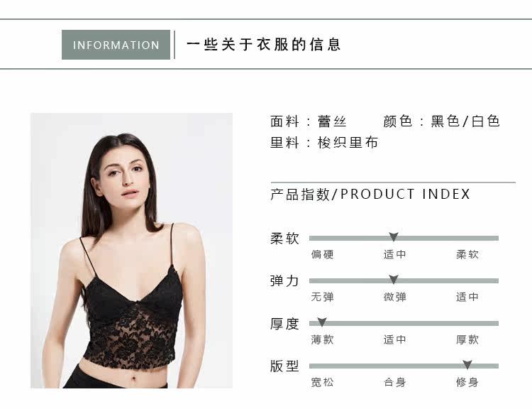Click the 厚度 thickness slider bar
Screen dimensions: 532x409
(x=404, y=323)
